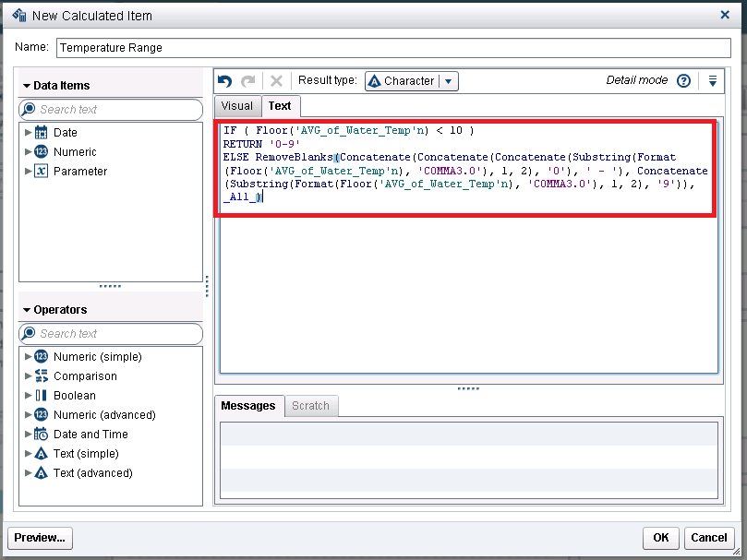747x560 pixels.
Task: Switch to the Scratch tab
Action: click(x=310, y=406)
